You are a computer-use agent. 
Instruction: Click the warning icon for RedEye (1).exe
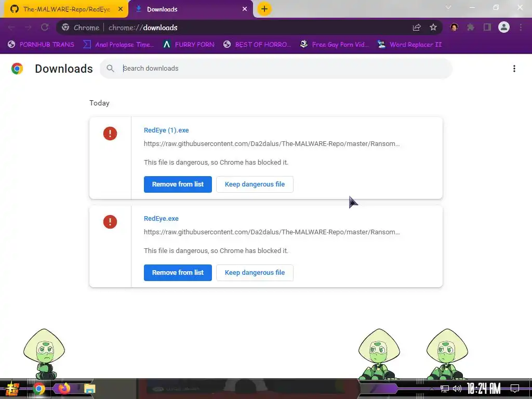(x=110, y=134)
